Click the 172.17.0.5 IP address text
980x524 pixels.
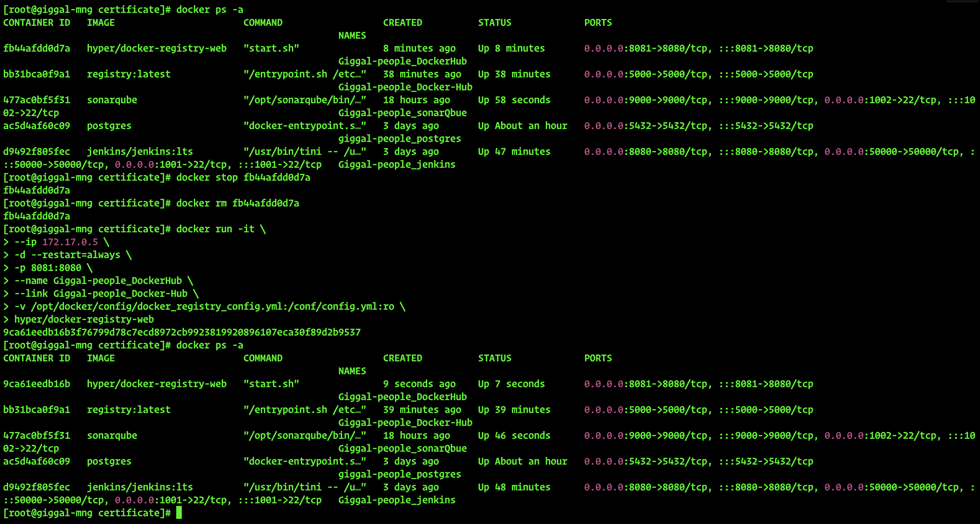(x=70, y=242)
